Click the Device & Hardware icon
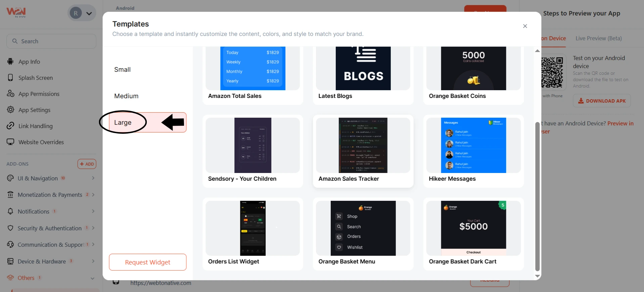Screen dimensions: 644x292 click(x=10, y=261)
